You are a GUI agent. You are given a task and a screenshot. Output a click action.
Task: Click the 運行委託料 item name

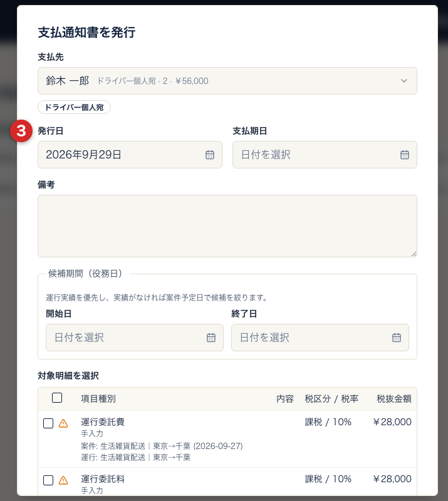103,479
